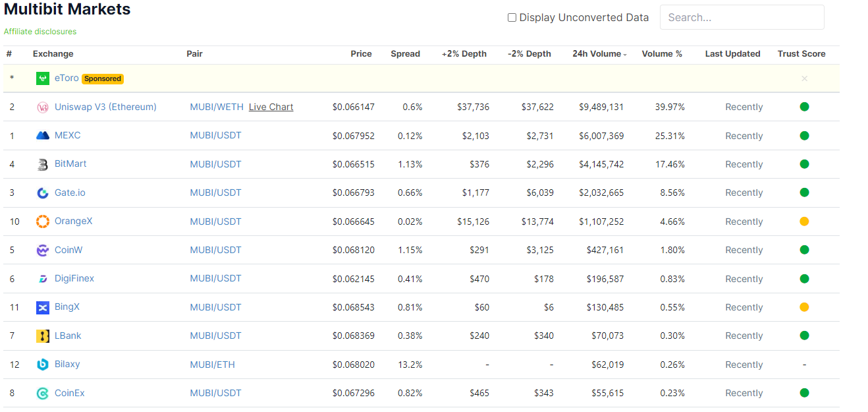Select the $15,126 depth value for OrangeX

pyautogui.click(x=474, y=221)
